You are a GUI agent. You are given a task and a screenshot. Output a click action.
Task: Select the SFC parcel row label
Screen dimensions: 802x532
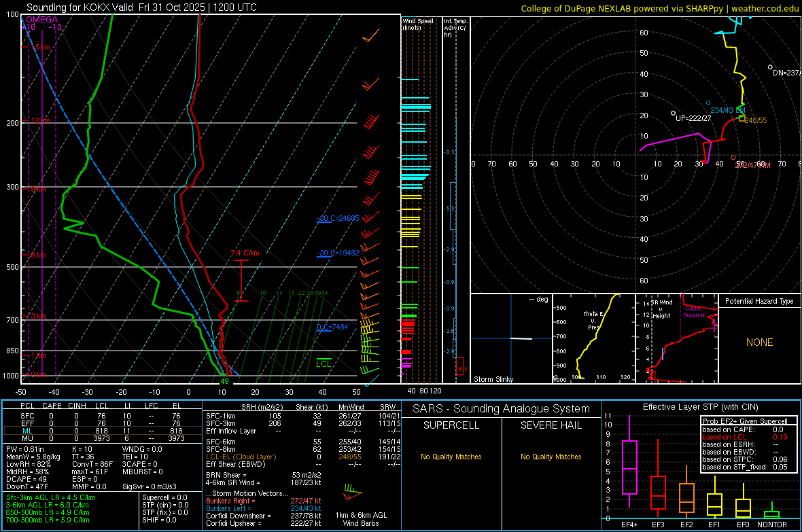pyautogui.click(x=27, y=416)
